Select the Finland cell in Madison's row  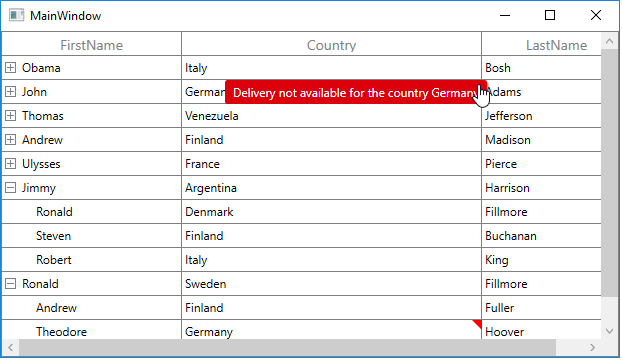point(332,140)
